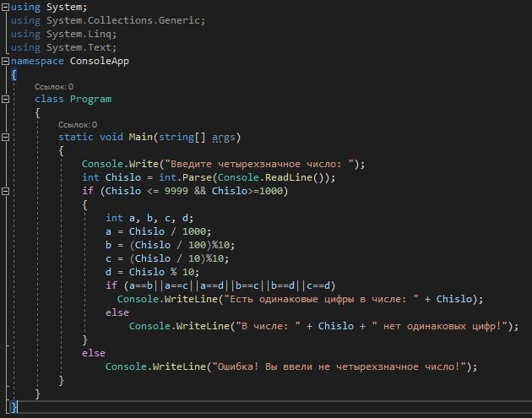The image size is (532, 418).
Task: Click 'using System.Linq;' line
Action: (63, 35)
